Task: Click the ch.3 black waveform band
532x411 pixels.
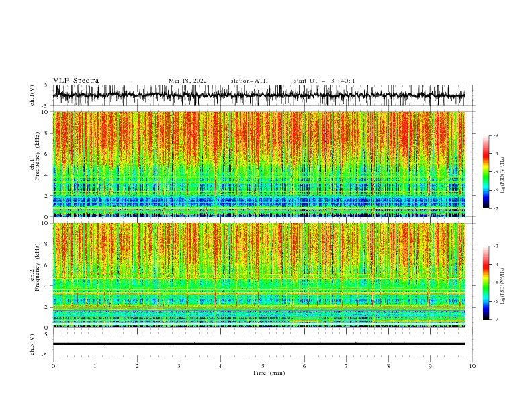Action: point(259,344)
